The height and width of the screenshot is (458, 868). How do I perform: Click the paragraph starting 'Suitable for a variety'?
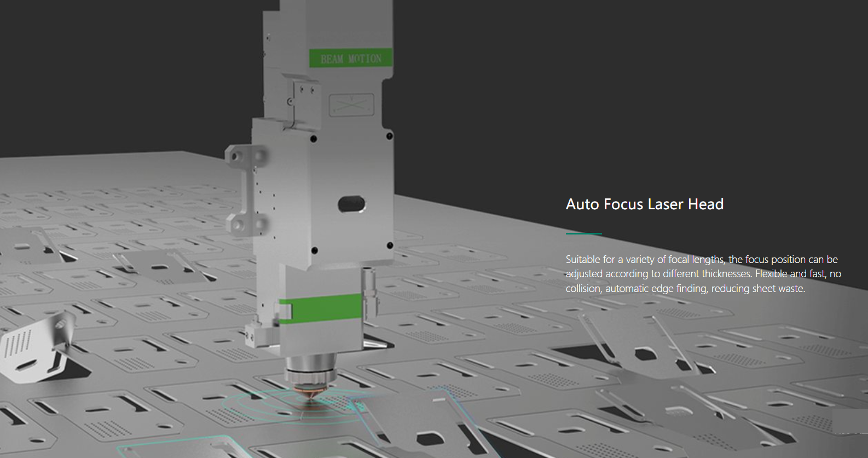pos(703,274)
